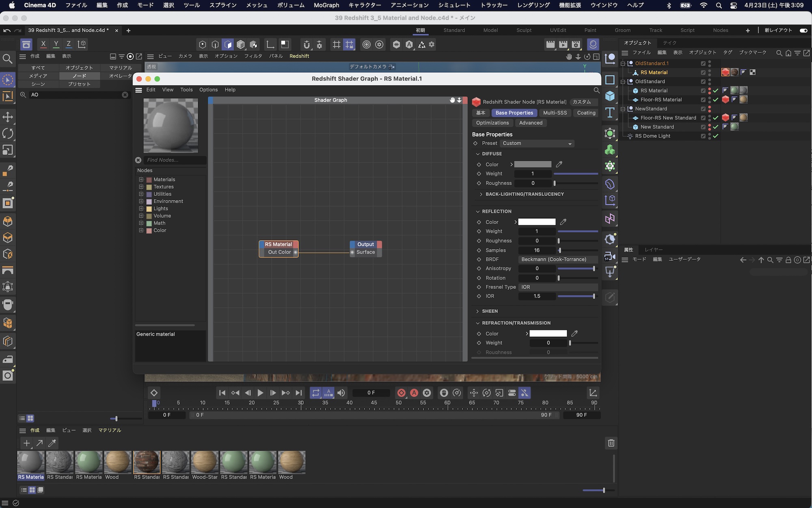Select the Move tool in left toolbar
This screenshot has width=812, height=508.
(x=8, y=117)
